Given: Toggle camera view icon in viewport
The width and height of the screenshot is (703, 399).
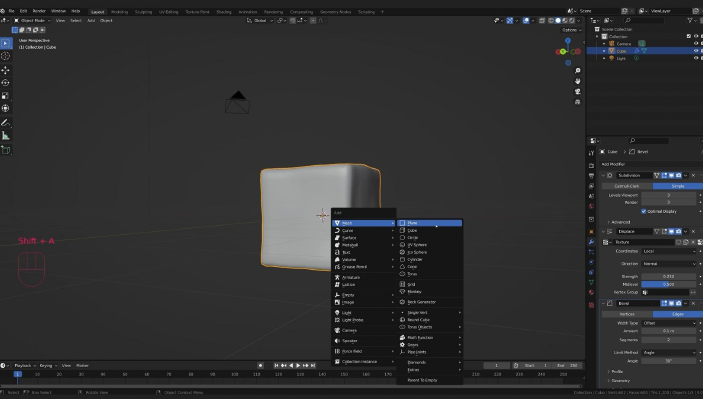Looking at the screenshot, I should 577,91.
